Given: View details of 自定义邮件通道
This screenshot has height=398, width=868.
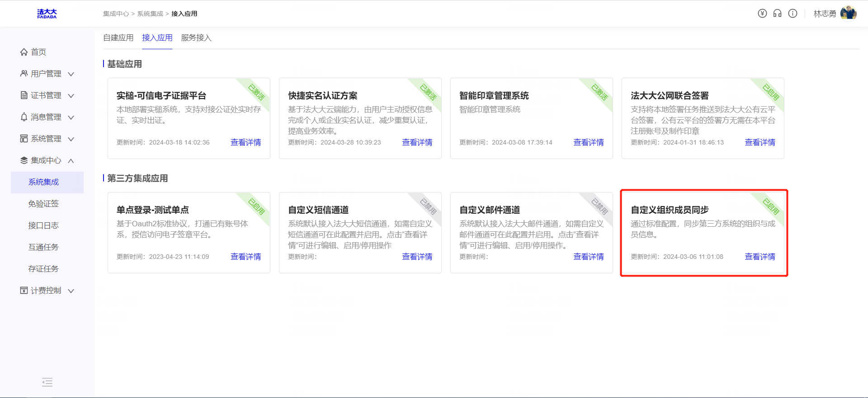Looking at the screenshot, I should 589,257.
